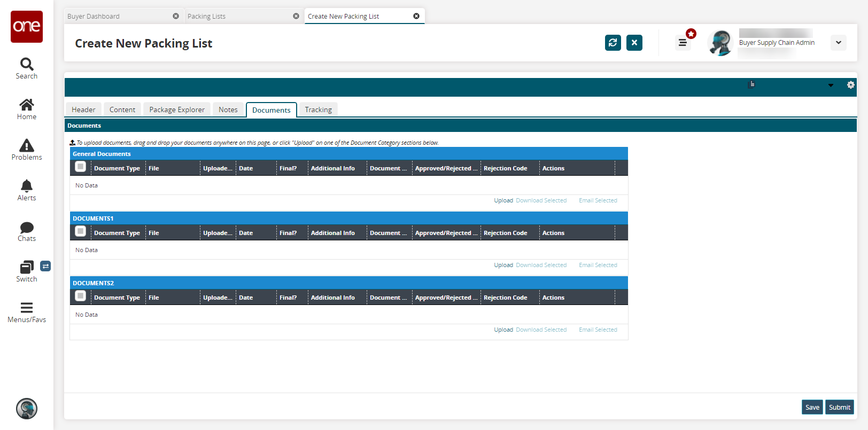
Task: Open the Chats bubble icon
Action: pos(27,227)
